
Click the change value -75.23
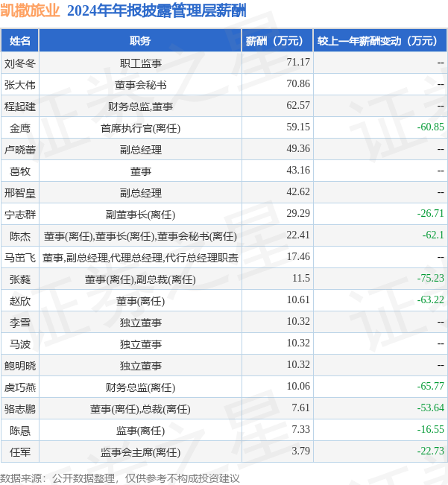(430, 278)
